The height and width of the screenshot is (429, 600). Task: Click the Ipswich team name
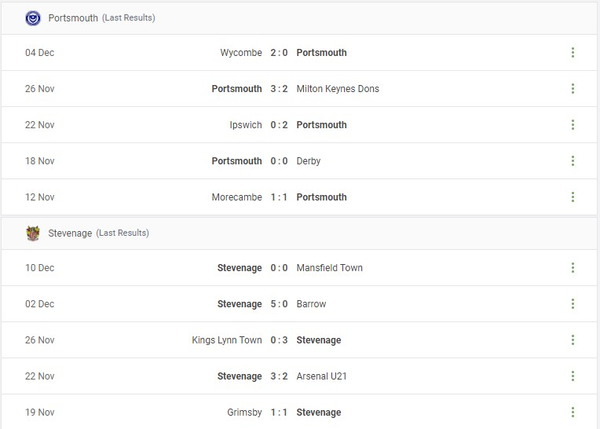click(245, 125)
